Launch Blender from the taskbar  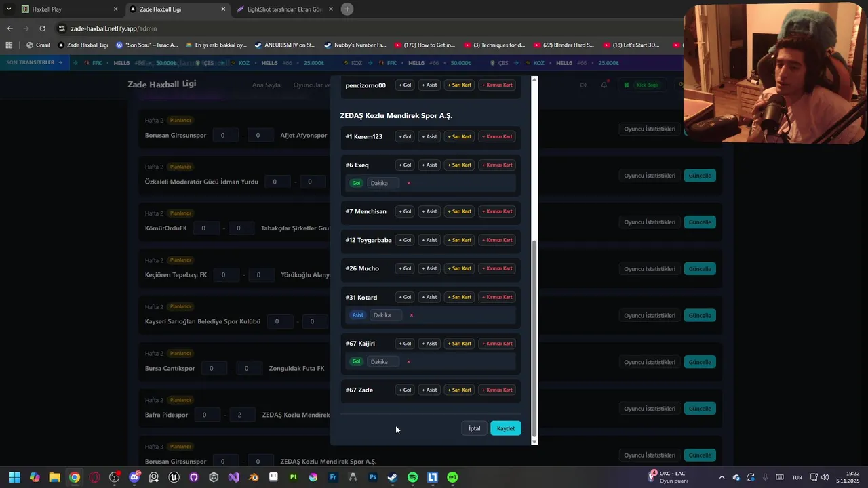[254, 477]
